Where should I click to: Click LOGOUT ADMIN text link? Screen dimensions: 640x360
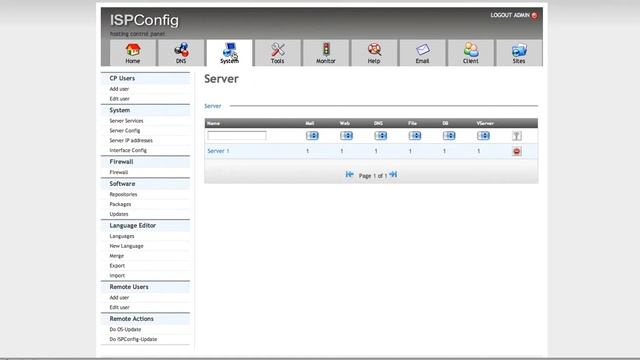(x=510, y=15)
